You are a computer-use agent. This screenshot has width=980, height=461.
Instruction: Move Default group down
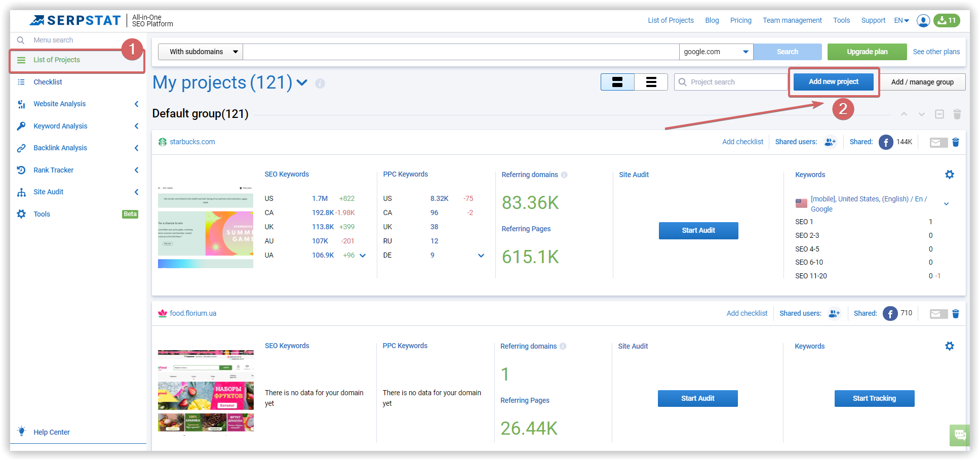[x=922, y=114]
